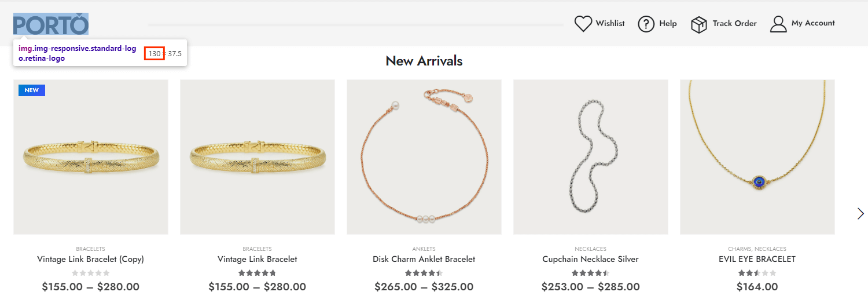Select the Help menu label
Screen dimensions: 868x299
[668, 24]
